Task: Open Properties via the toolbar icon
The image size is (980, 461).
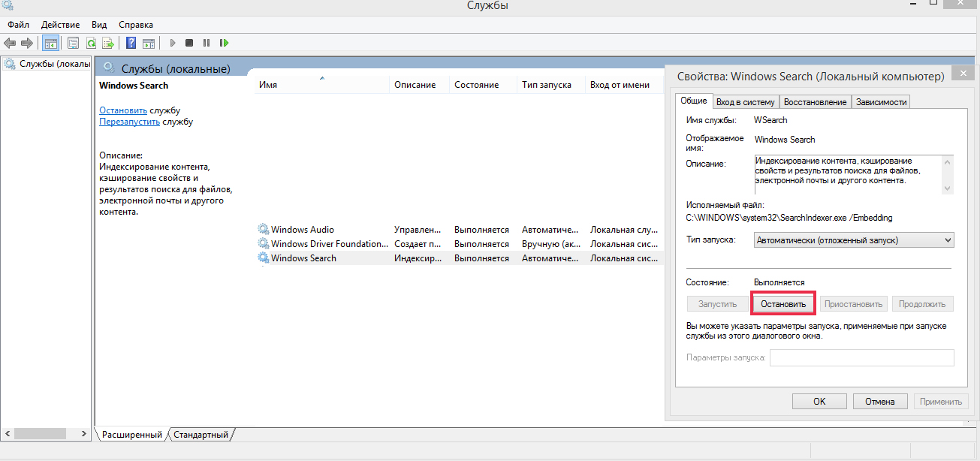Action: 74,44
